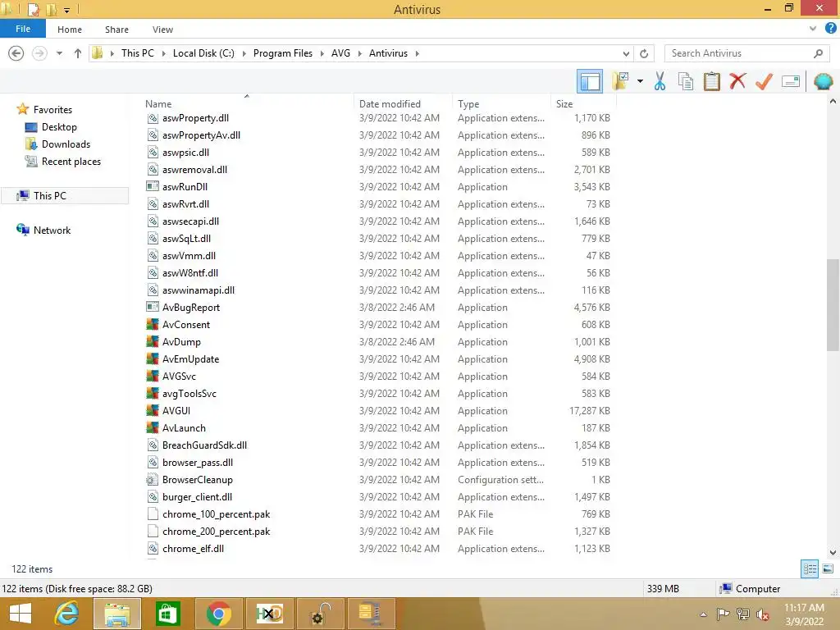Image resolution: width=840 pixels, height=630 pixels.
Task: Select the BrowserCleanup configuration file icon
Action: click(153, 480)
